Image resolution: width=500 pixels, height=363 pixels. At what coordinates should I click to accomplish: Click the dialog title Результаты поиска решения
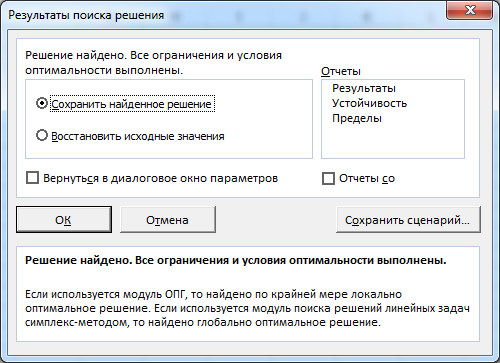[86, 15]
